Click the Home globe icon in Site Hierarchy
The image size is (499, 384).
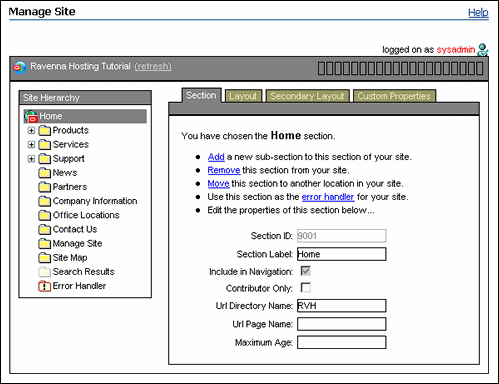(31, 116)
